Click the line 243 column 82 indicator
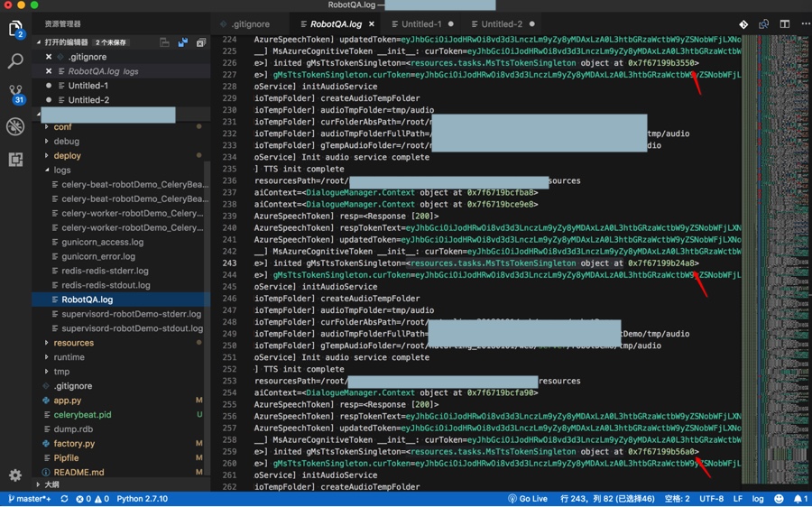 607,499
